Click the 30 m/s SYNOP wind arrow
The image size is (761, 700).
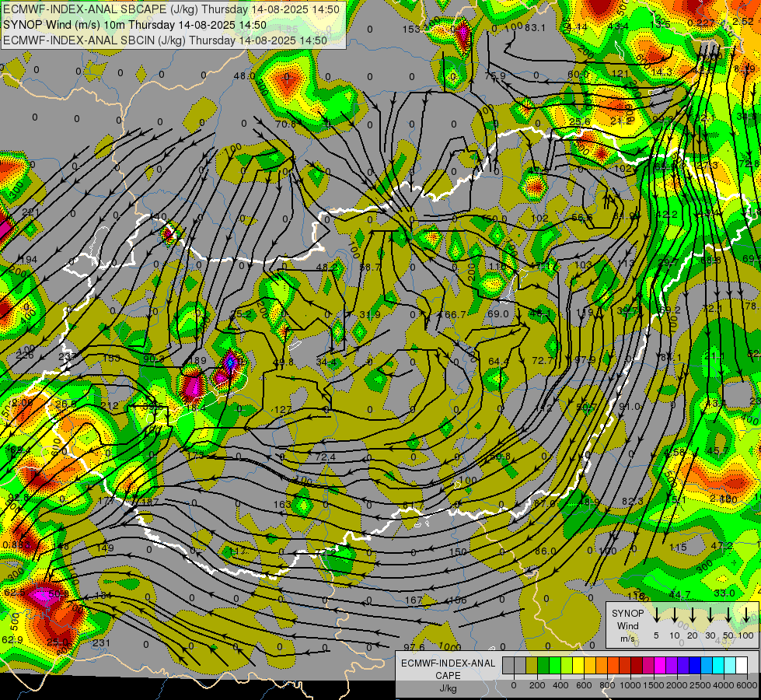(710, 615)
